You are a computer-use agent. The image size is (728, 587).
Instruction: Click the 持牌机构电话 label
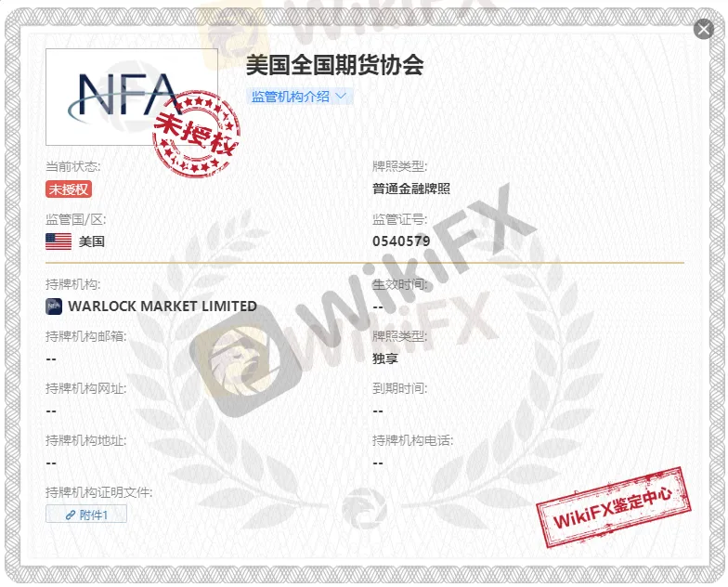412,440
